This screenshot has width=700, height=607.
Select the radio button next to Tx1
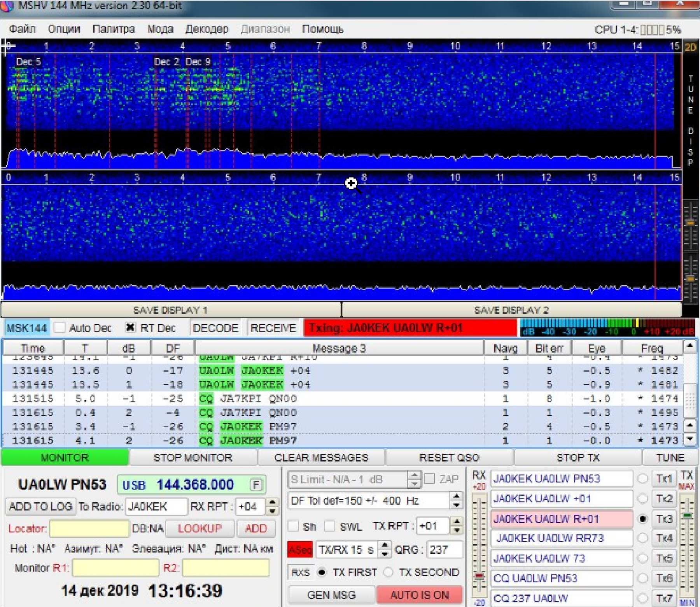click(643, 479)
